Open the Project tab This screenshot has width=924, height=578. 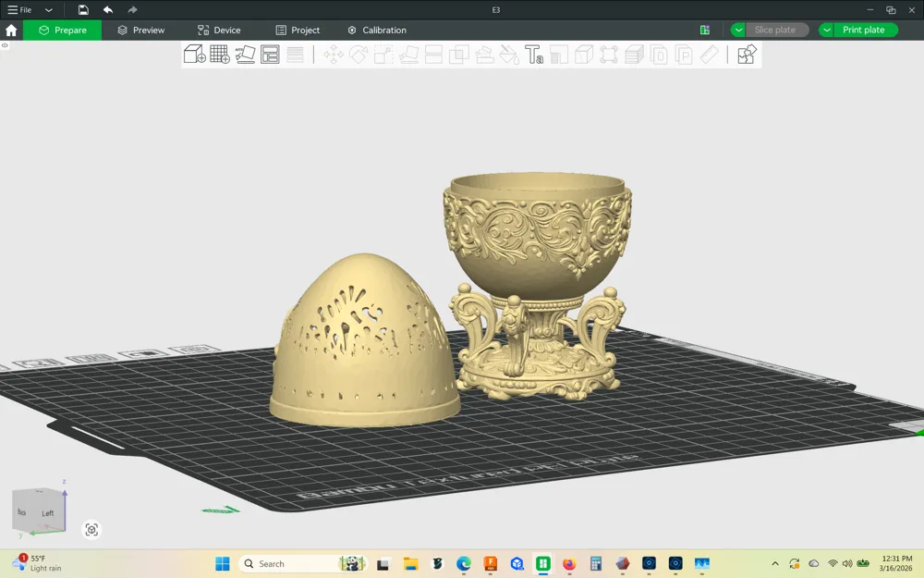click(x=298, y=31)
